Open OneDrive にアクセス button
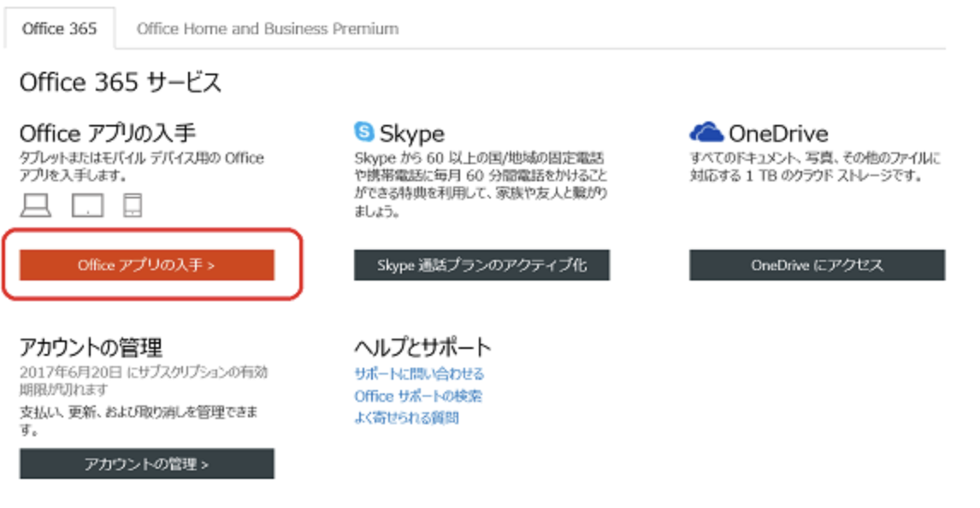Viewport: 980px width, 508px height. [x=817, y=265]
